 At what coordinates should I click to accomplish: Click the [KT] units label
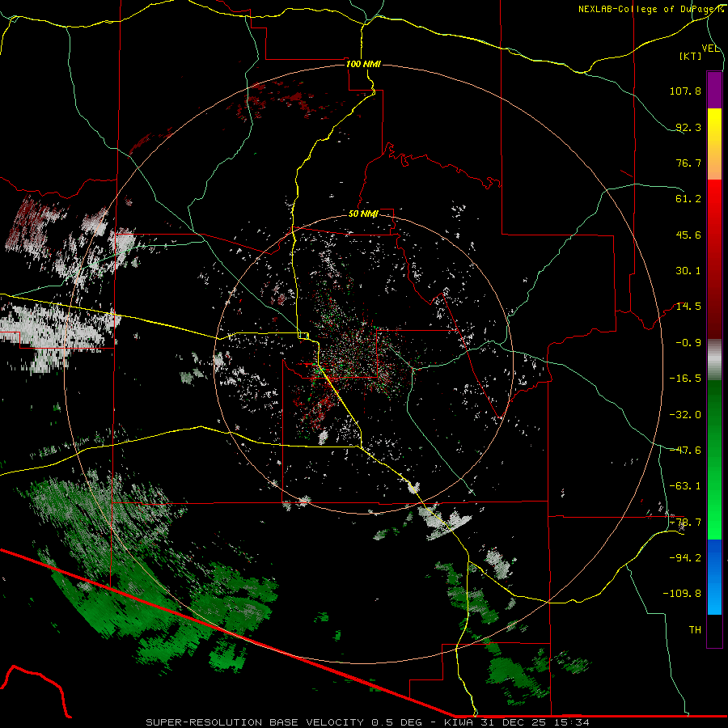coord(691,56)
